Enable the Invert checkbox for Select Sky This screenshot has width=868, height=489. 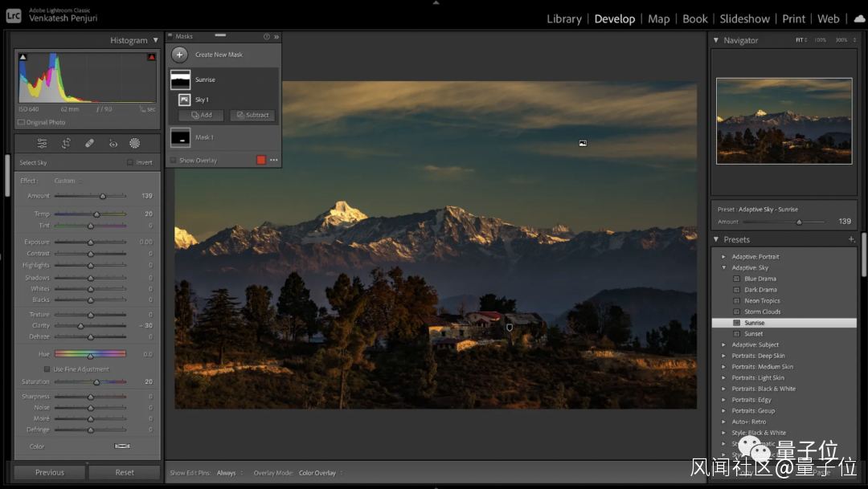[130, 162]
